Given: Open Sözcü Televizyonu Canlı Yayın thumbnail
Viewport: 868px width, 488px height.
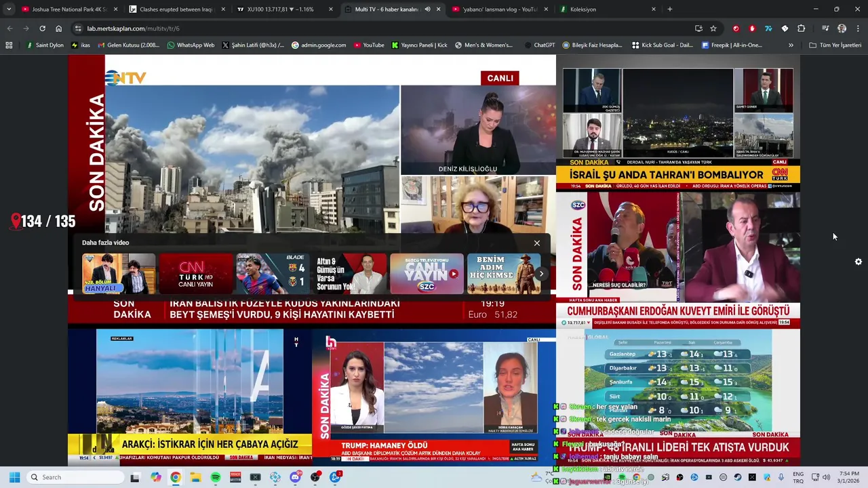Looking at the screenshot, I should coord(427,274).
